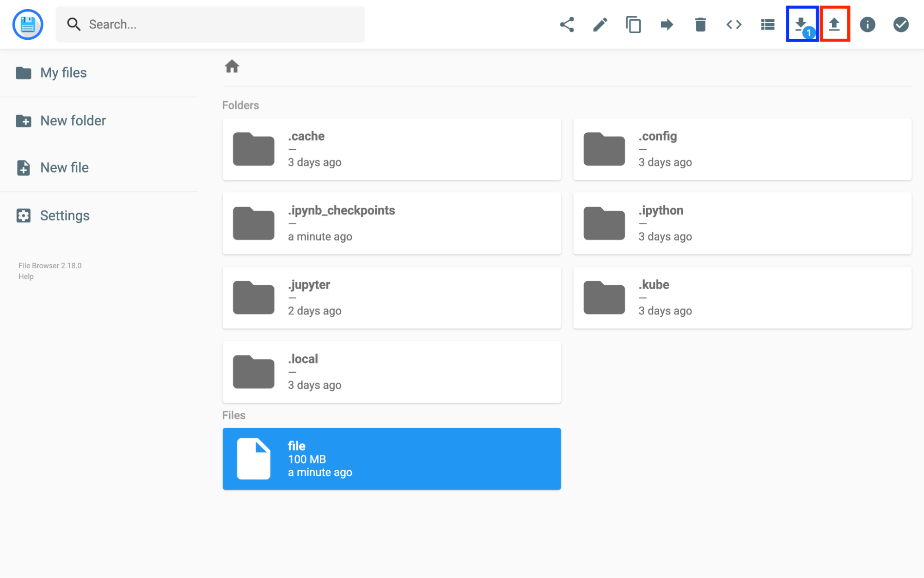
Task: Select the .config folder
Action: coord(742,149)
